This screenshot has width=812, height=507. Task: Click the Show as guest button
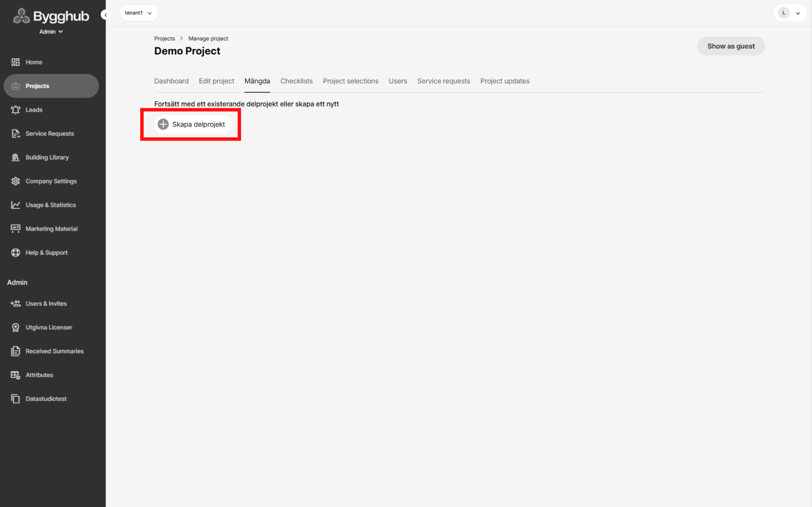[x=731, y=46]
